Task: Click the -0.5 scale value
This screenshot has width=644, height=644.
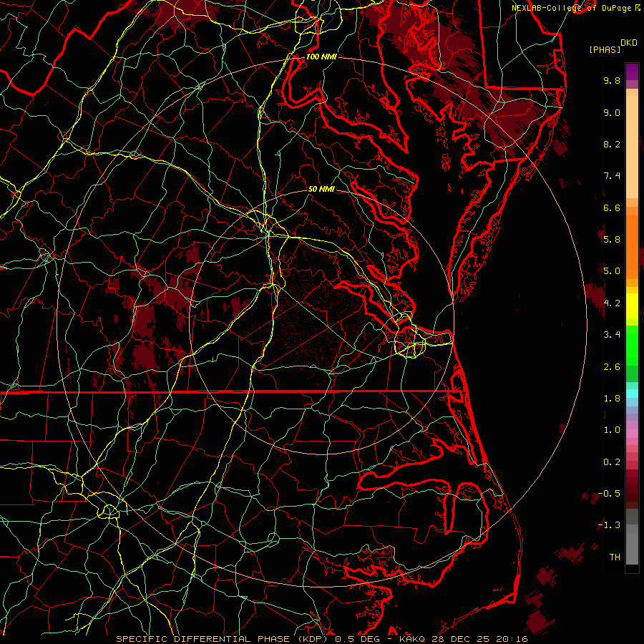Action: click(609, 494)
